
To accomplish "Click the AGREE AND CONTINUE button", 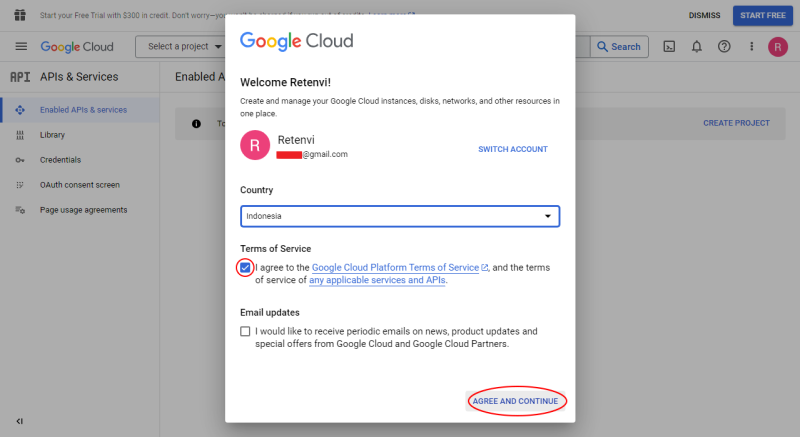I will (515, 401).
